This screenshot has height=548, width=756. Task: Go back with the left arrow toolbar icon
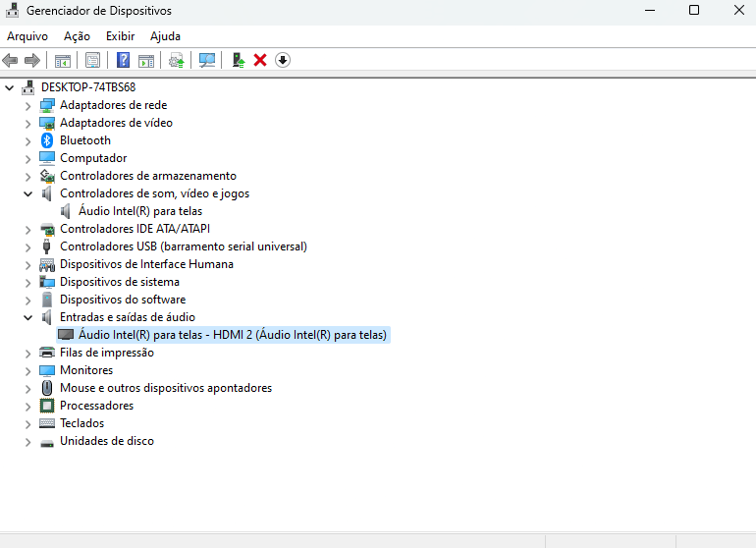[x=10, y=60]
